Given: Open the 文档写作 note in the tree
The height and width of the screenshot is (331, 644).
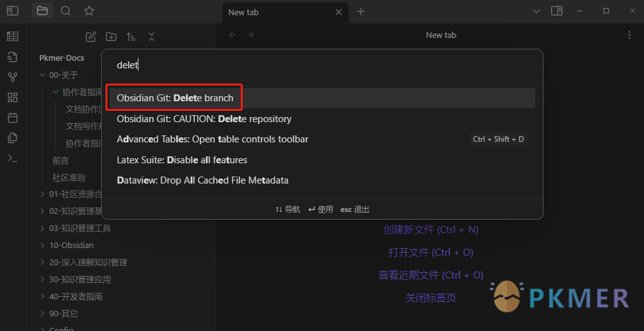Looking at the screenshot, I should (84, 126).
